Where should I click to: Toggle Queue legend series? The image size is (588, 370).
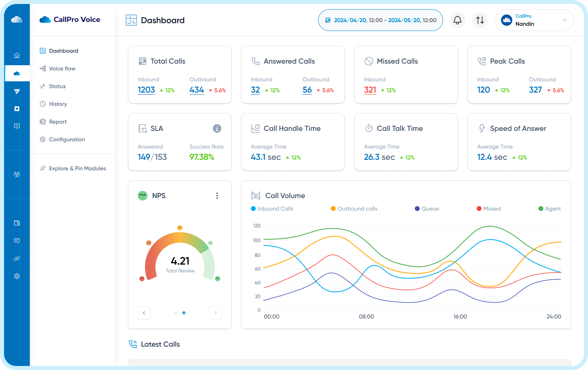427,209
